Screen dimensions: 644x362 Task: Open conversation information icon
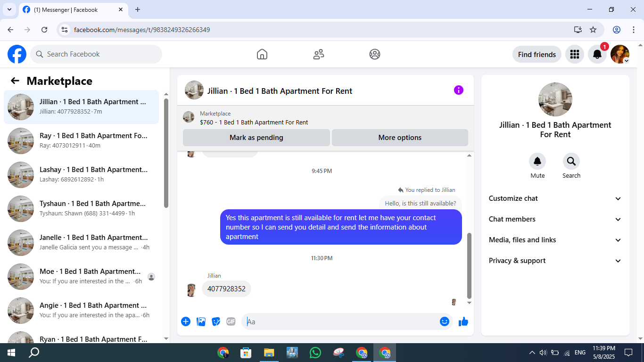(x=459, y=90)
